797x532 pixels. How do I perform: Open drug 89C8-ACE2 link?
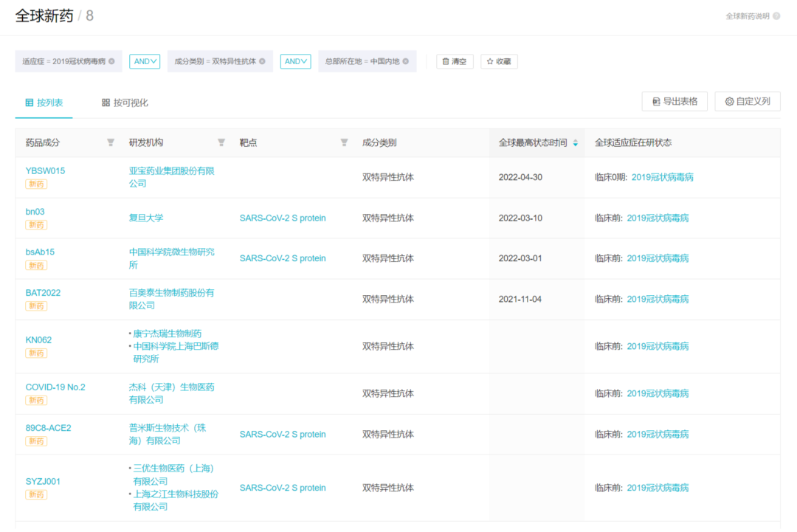pyautogui.click(x=48, y=428)
